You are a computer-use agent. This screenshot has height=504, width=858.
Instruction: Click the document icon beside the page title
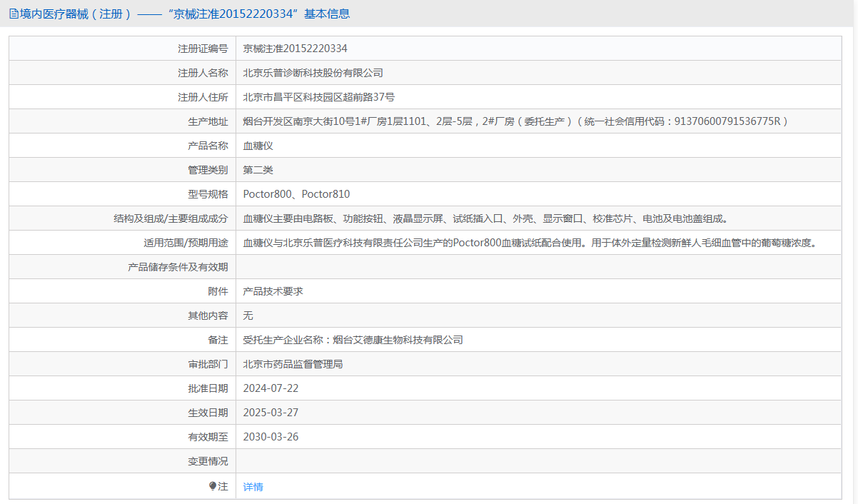tap(14, 14)
